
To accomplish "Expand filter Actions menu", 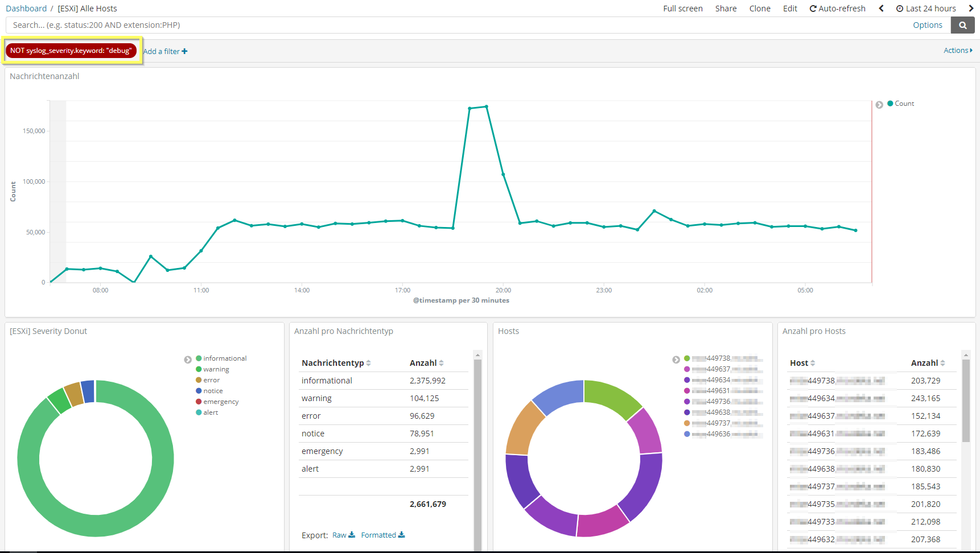I will point(958,51).
